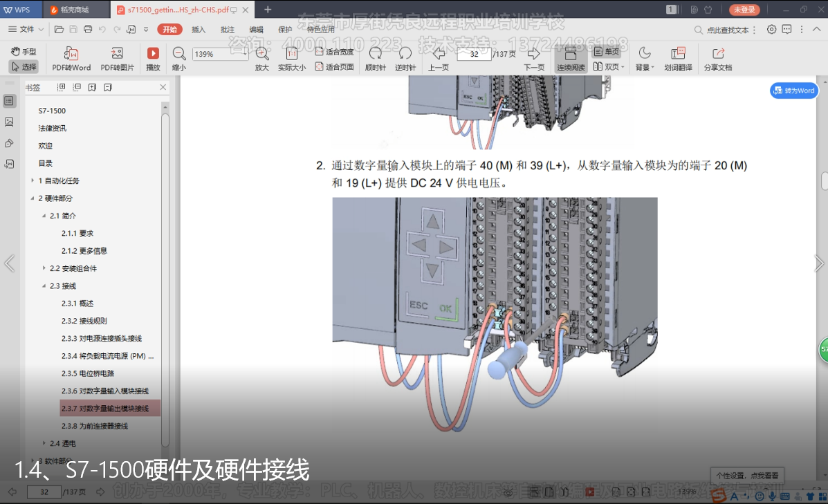Open the 文件 menu
This screenshot has height=504, width=828.
tap(26, 30)
